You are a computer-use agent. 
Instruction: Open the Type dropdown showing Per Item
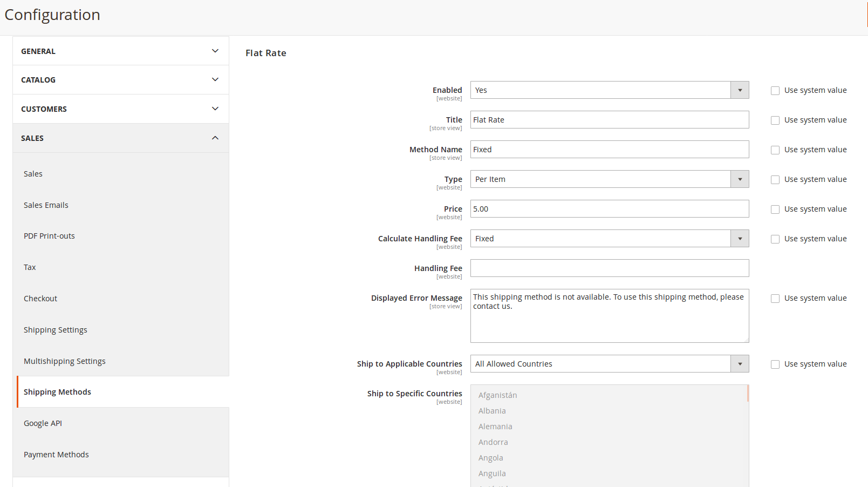coord(609,179)
